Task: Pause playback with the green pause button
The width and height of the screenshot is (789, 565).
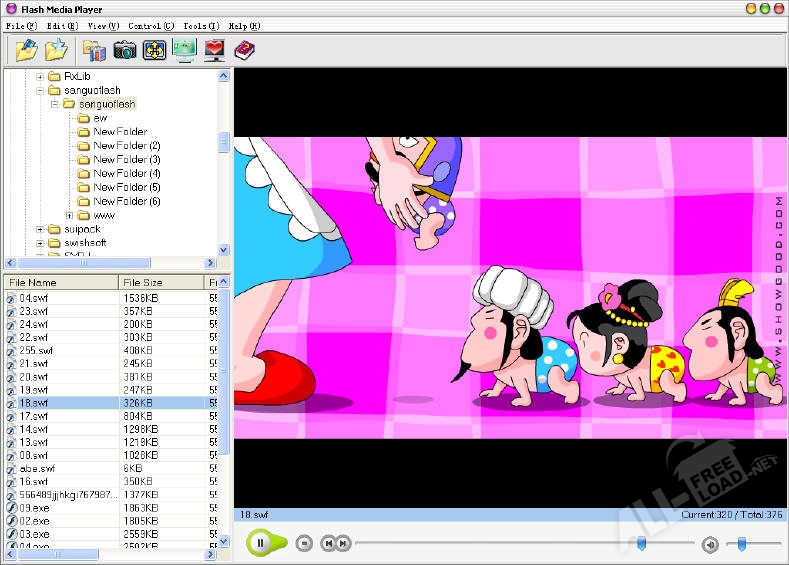Action: (260, 543)
